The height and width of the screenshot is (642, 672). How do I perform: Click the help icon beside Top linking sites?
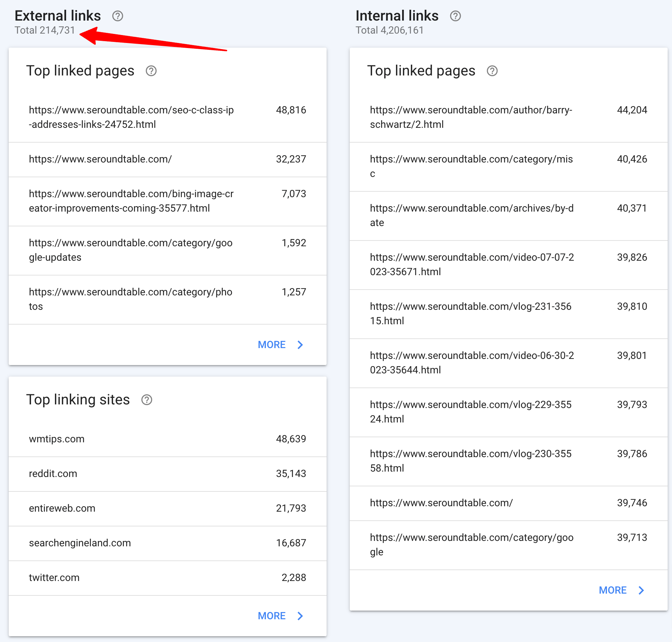[x=147, y=400]
